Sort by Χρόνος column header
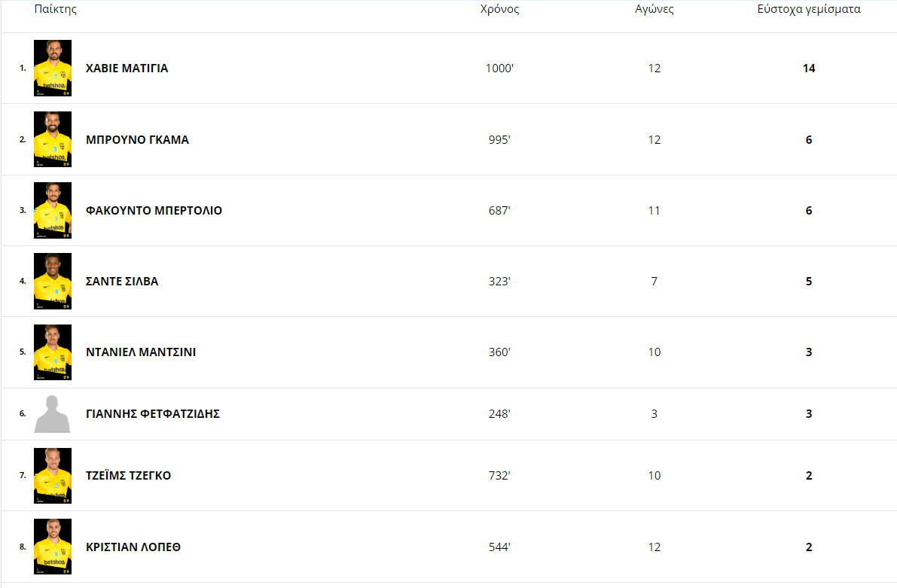The width and height of the screenshot is (897, 588). 500,10
